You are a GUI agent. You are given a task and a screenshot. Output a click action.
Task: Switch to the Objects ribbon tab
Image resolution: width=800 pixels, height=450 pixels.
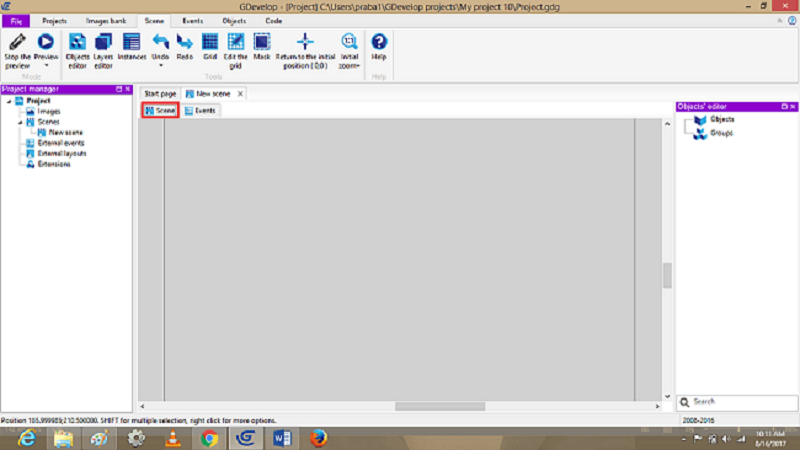point(234,21)
